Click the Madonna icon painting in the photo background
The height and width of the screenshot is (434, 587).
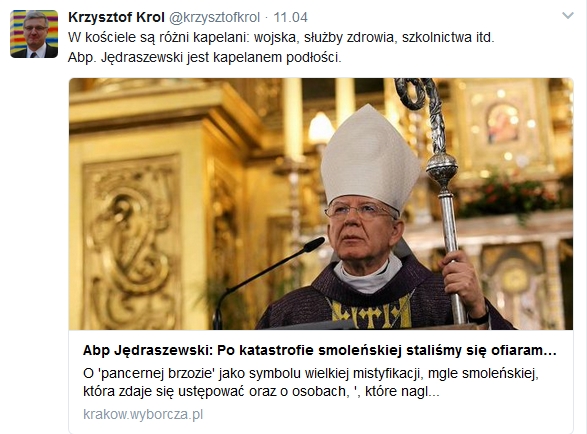click(504, 124)
